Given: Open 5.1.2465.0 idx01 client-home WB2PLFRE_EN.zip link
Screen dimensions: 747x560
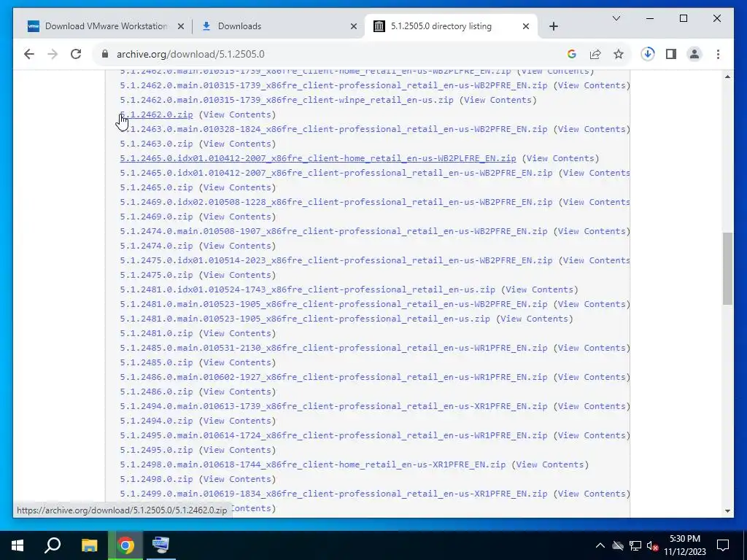Looking at the screenshot, I should [318, 158].
